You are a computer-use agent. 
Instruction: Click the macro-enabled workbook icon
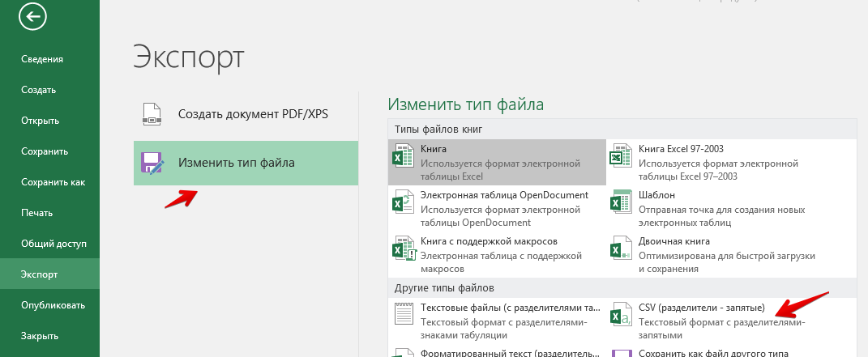pyautogui.click(x=403, y=249)
